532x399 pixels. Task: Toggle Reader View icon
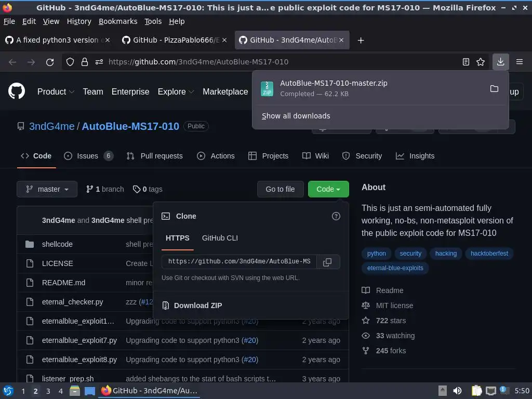click(466, 62)
